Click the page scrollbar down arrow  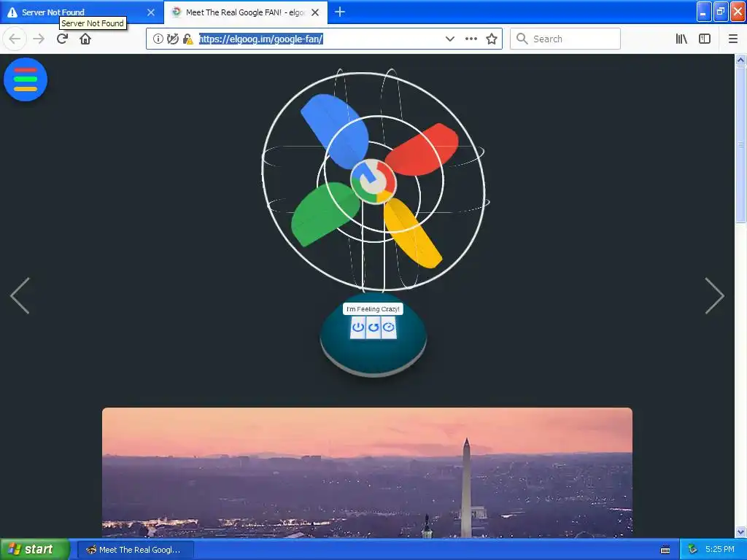[x=740, y=532]
